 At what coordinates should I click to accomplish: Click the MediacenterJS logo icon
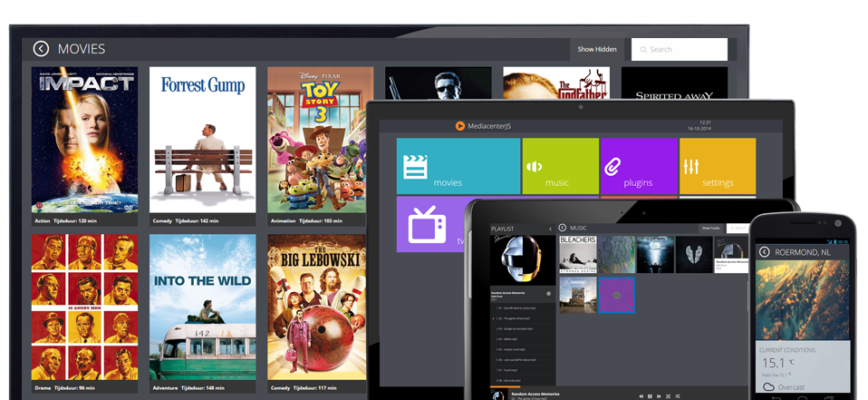tap(459, 126)
